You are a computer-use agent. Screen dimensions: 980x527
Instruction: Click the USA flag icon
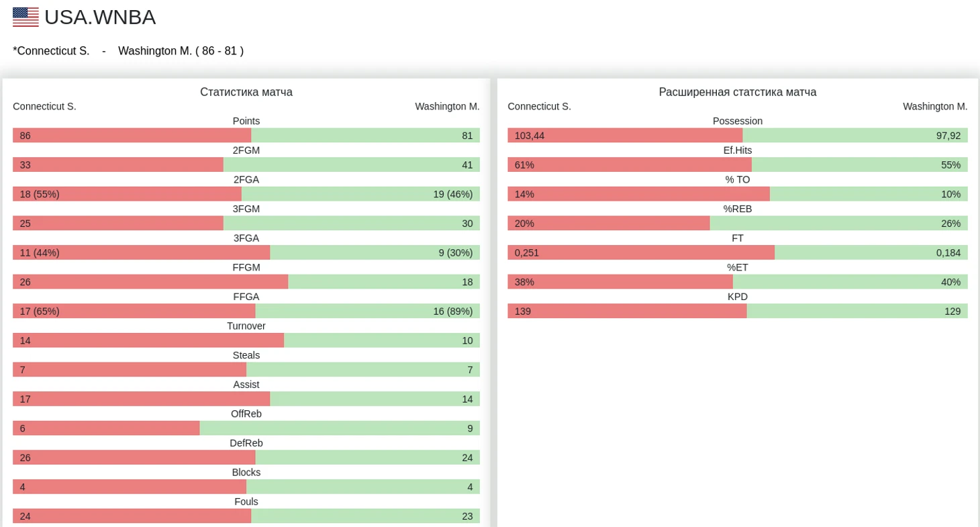(x=26, y=17)
